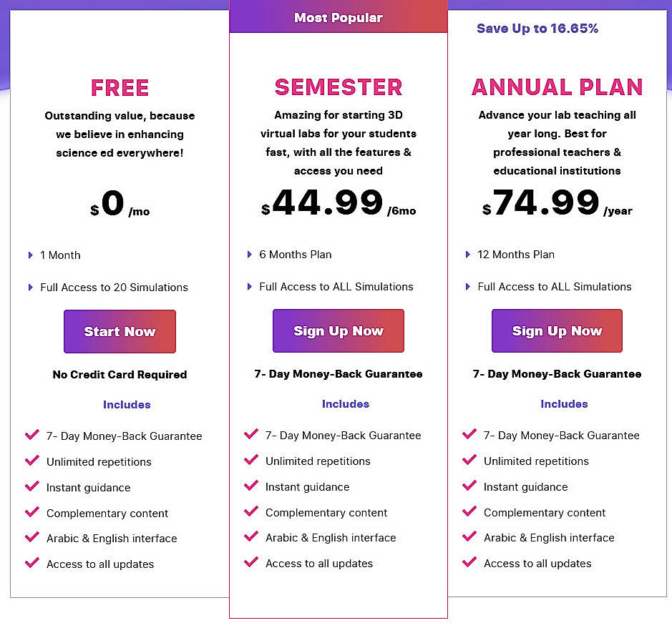Image resolution: width=672 pixels, height=633 pixels.
Task: Click the checkmark beside Arabic & English interface in SEMESTER column
Action: [251, 538]
